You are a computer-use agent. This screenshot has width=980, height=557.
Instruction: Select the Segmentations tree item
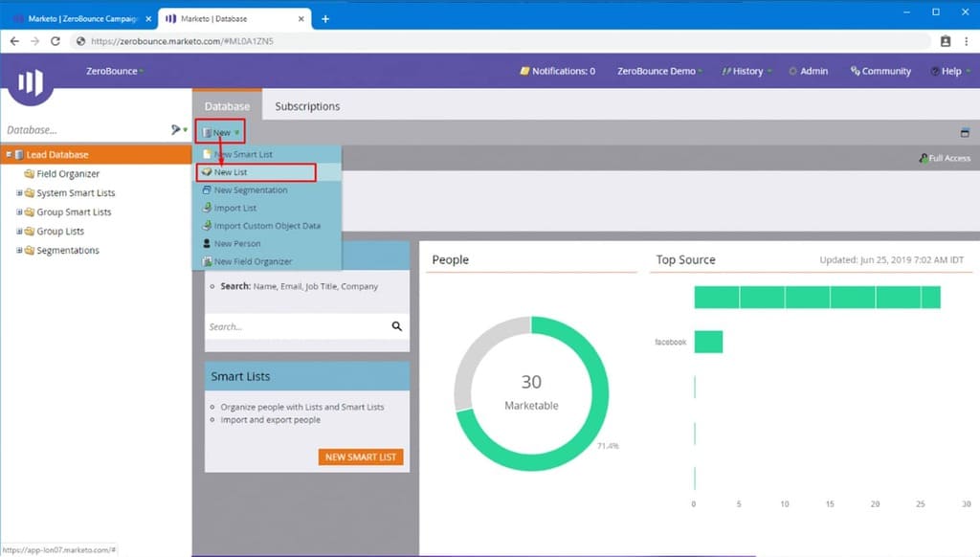click(x=68, y=250)
